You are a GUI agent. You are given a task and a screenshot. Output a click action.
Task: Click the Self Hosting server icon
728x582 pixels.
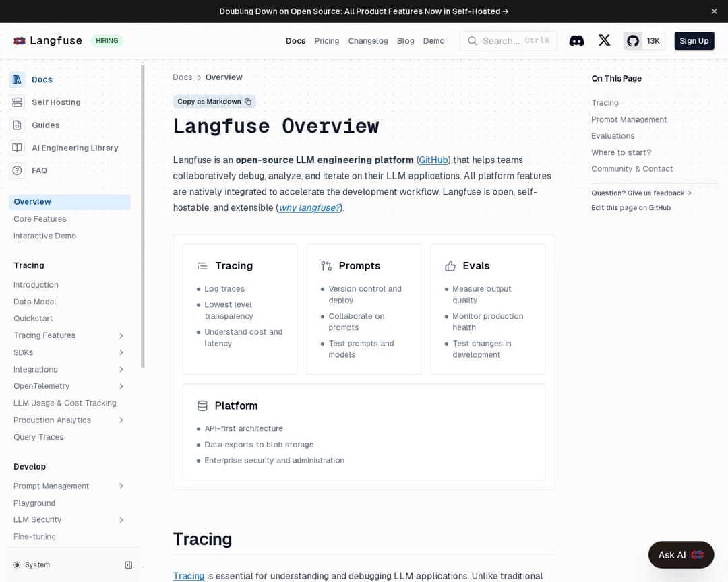(17, 102)
